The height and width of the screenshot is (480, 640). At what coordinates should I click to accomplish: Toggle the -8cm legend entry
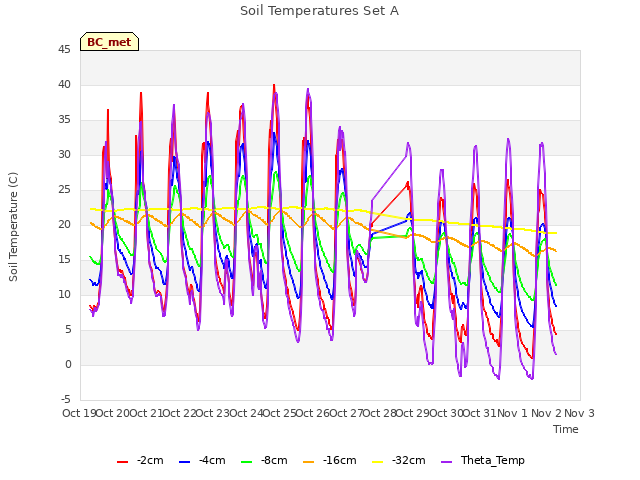pyautogui.click(x=264, y=460)
